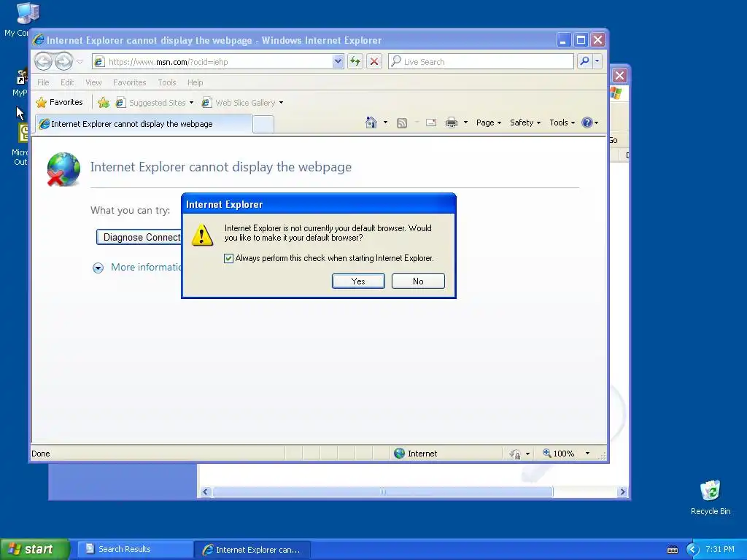This screenshot has width=747, height=560.
Task: Click the Favorites star button
Action: pos(60,102)
